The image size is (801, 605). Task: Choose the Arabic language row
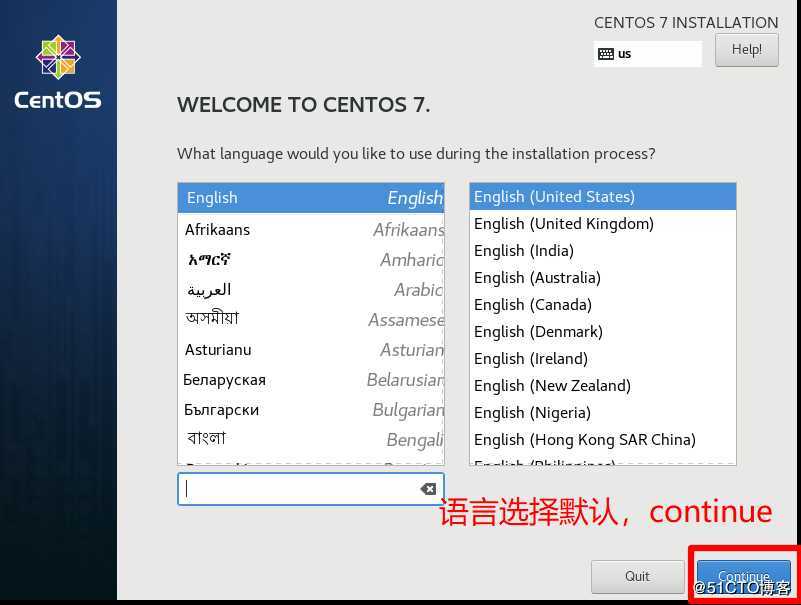click(311, 290)
